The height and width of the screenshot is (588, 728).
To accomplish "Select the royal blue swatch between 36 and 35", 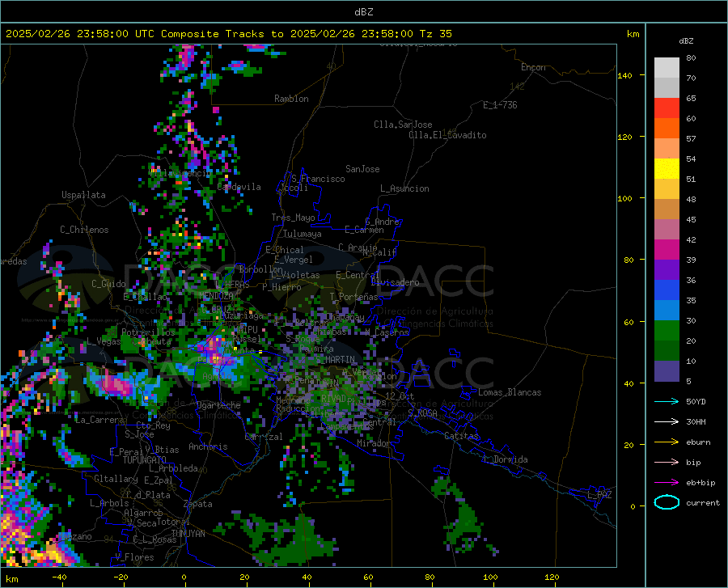I will pyautogui.click(x=667, y=290).
